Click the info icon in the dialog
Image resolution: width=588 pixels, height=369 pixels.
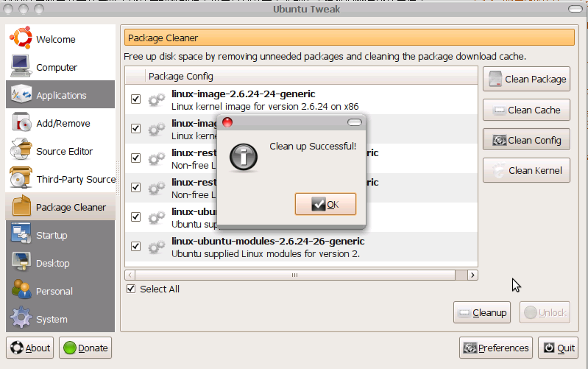(x=244, y=158)
